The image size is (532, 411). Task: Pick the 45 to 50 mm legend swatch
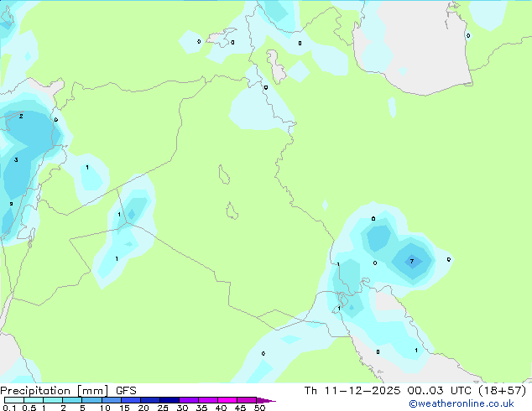point(247,400)
